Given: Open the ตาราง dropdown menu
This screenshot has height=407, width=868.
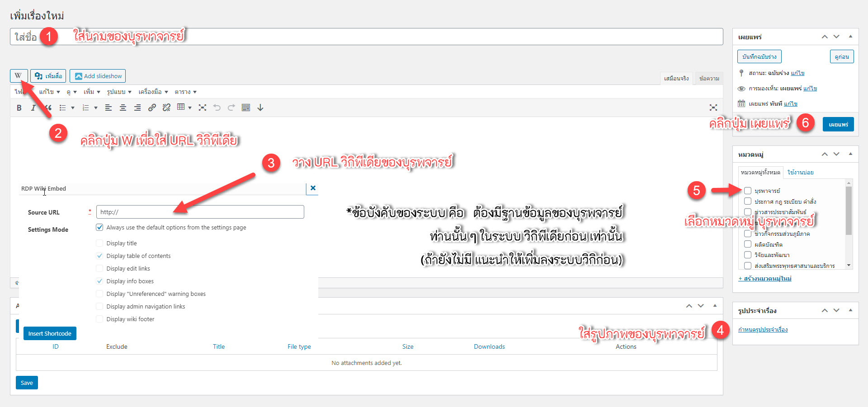Looking at the screenshot, I should 186,92.
